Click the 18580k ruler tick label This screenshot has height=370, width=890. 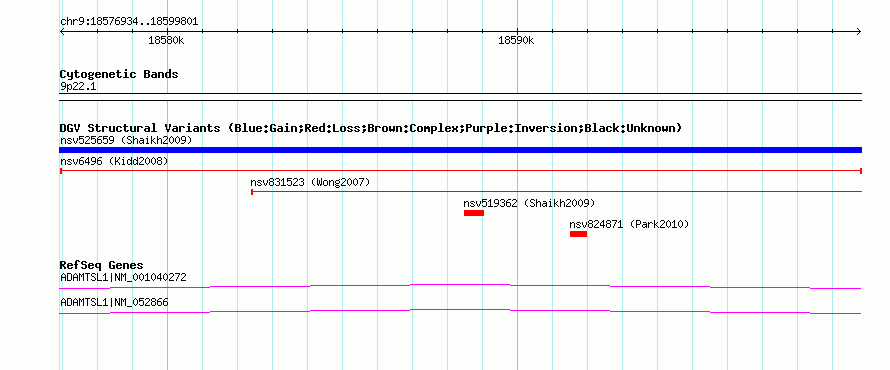click(x=166, y=41)
